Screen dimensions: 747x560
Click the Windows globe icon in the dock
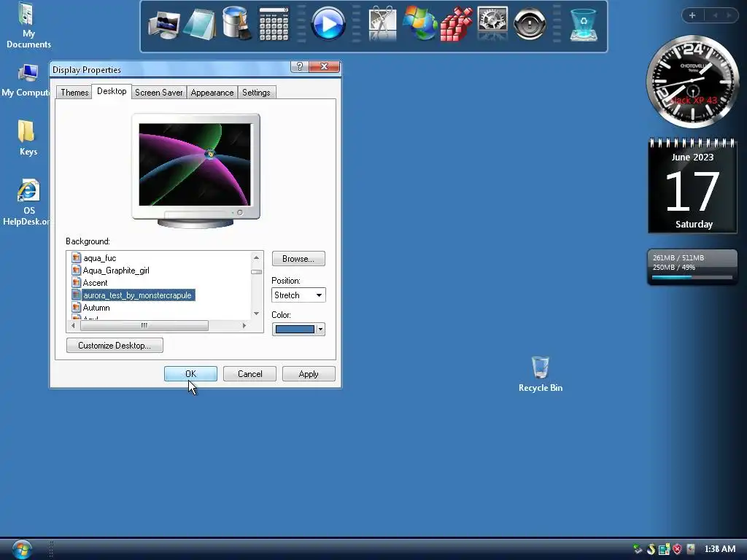(419, 23)
